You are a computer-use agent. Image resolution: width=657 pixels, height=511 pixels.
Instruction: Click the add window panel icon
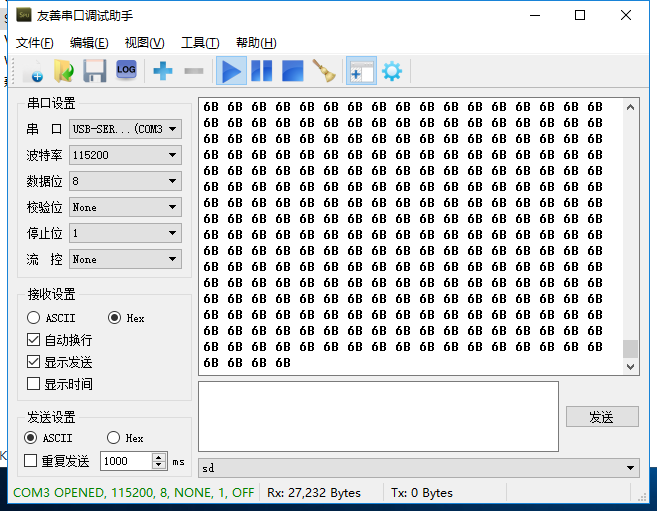pyautogui.click(x=361, y=71)
